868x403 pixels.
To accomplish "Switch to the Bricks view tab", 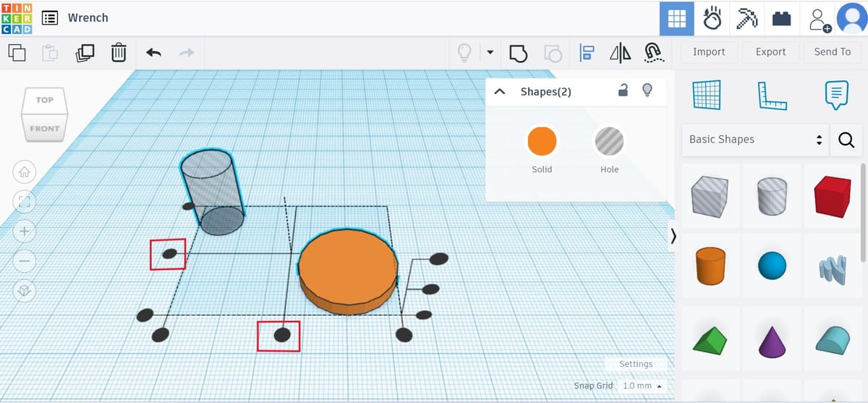I will click(x=782, y=19).
